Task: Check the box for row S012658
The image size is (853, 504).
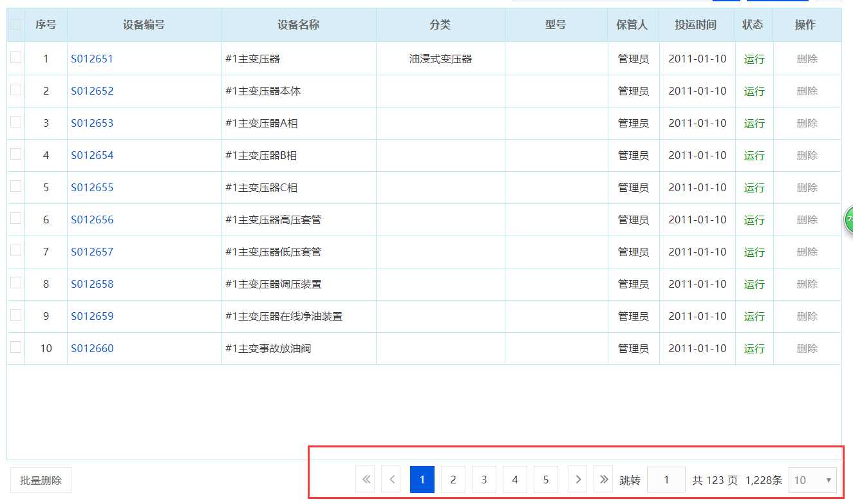Action: pos(16,283)
